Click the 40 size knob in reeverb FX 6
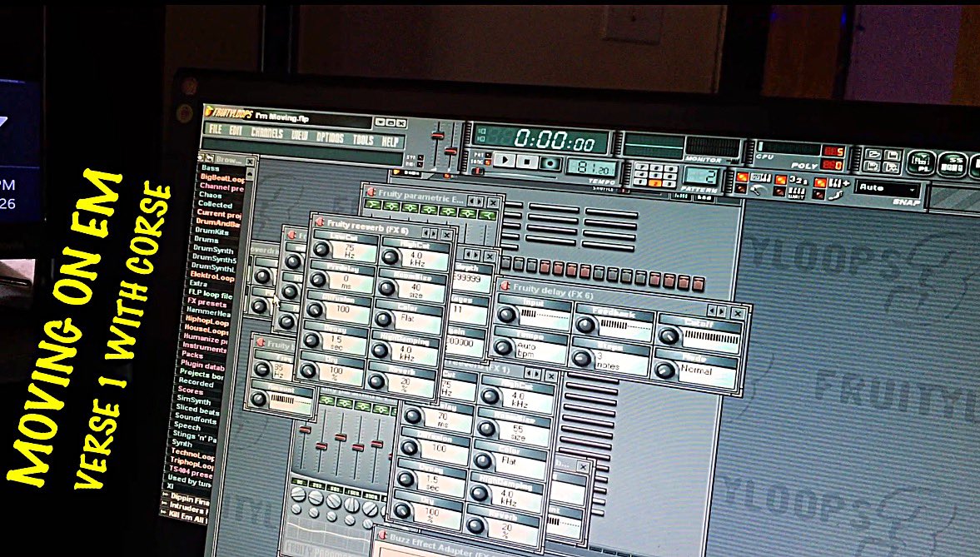 coord(386,288)
